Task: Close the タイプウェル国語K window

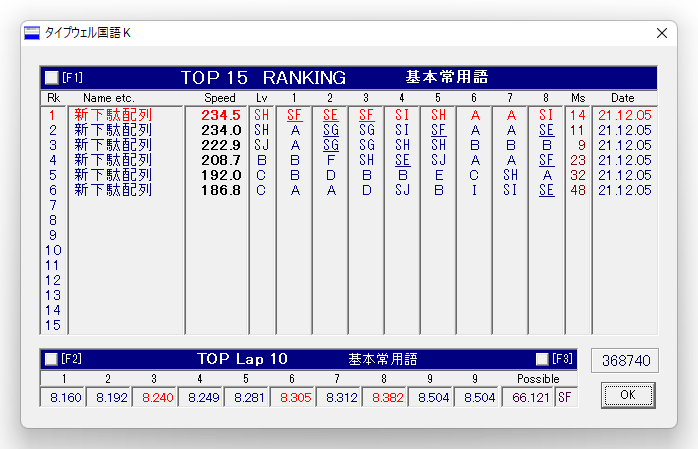Action: (x=662, y=33)
